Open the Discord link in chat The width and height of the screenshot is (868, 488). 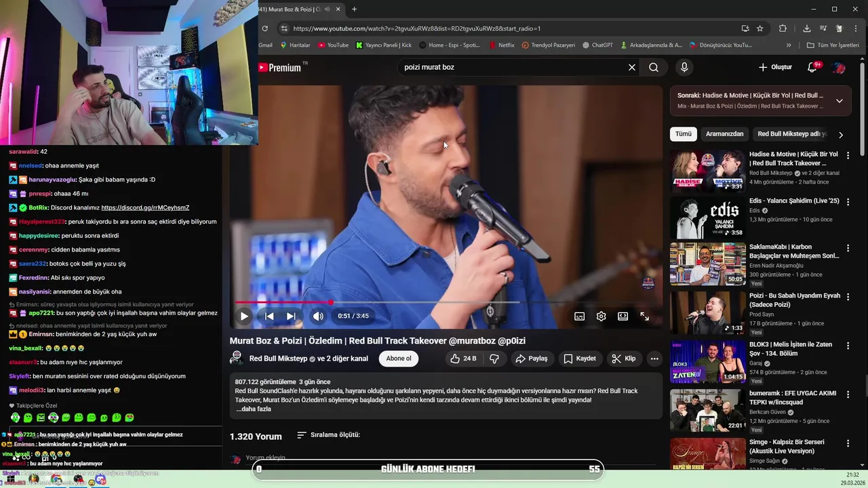click(145, 207)
